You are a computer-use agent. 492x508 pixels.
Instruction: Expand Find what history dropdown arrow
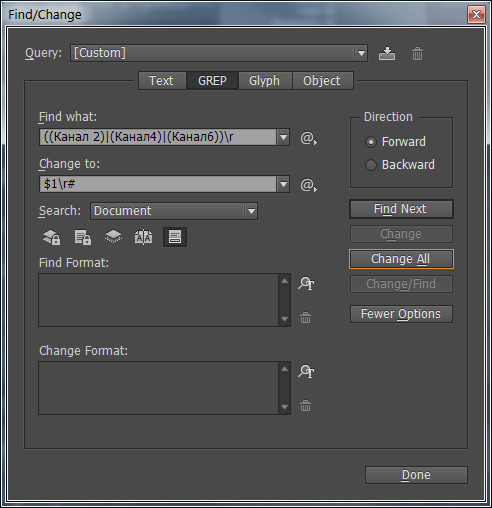283,137
